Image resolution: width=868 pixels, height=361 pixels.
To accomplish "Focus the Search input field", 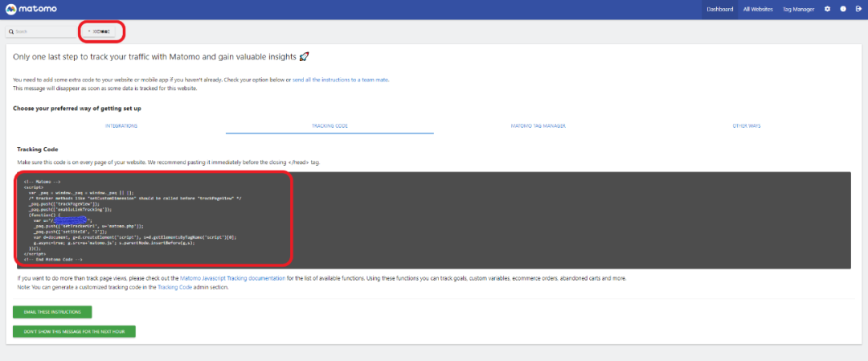I will (x=42, y=31).
